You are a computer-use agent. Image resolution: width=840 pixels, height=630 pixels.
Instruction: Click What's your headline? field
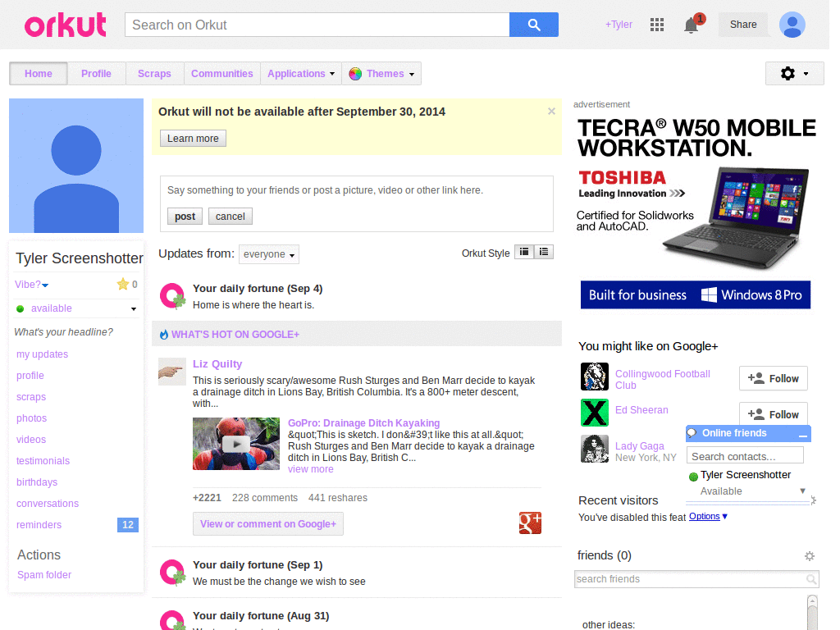tap(64, 332)
